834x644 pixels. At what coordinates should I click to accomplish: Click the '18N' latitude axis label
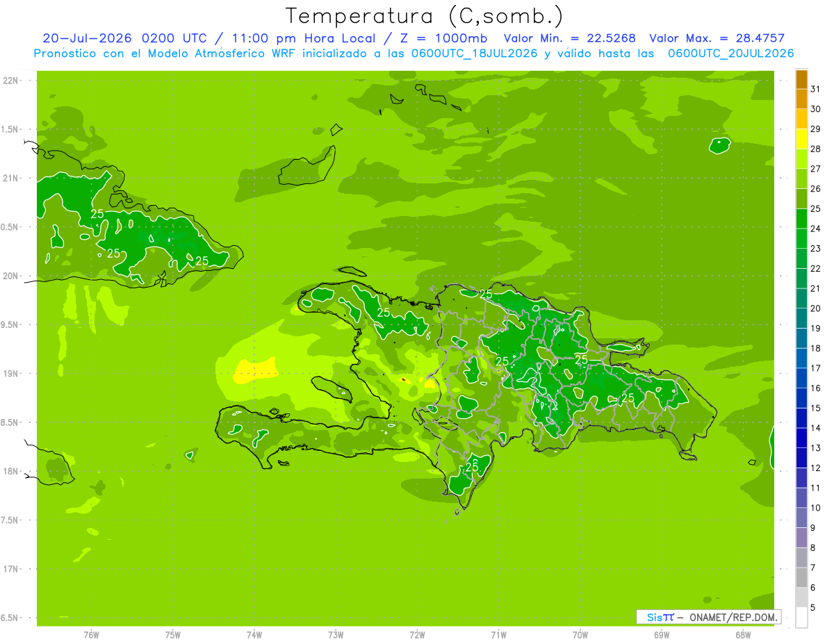(x=11, y=471)
